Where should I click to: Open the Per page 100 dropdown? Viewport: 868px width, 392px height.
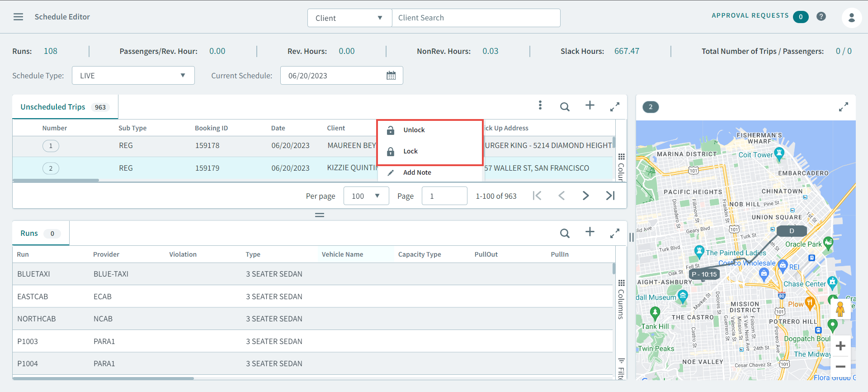[366, 196]
